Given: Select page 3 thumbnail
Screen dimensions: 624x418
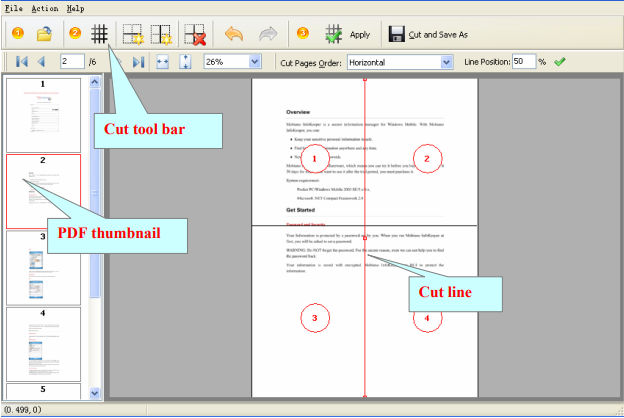Looking at the screenshot, I should tap(43, 268).
